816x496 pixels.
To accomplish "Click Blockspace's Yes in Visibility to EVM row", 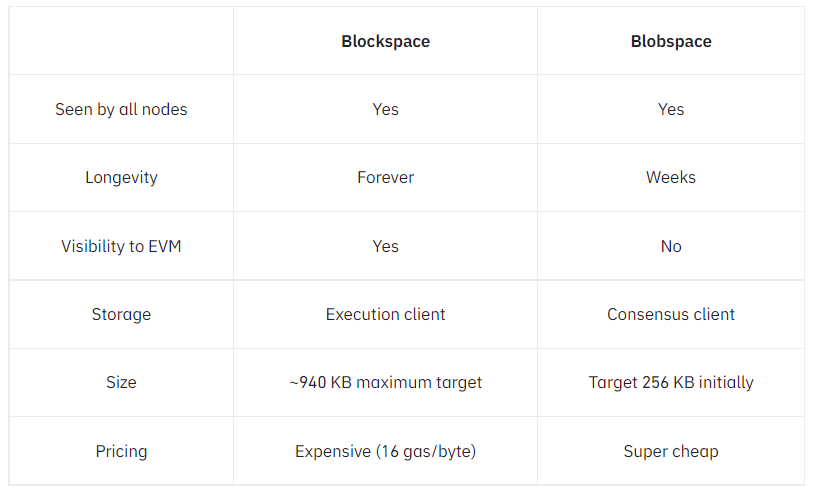I will click(385, 246).
